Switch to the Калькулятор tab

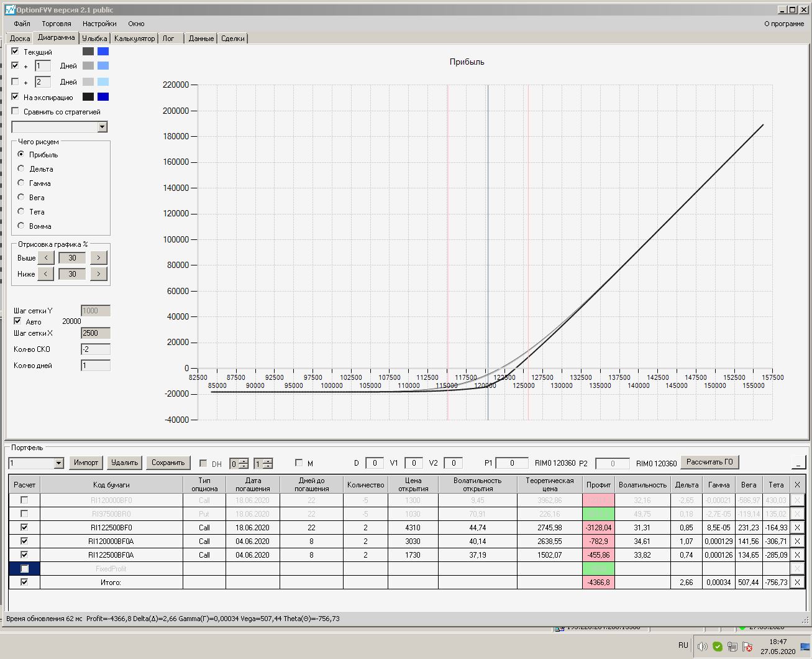click(134, 39)
